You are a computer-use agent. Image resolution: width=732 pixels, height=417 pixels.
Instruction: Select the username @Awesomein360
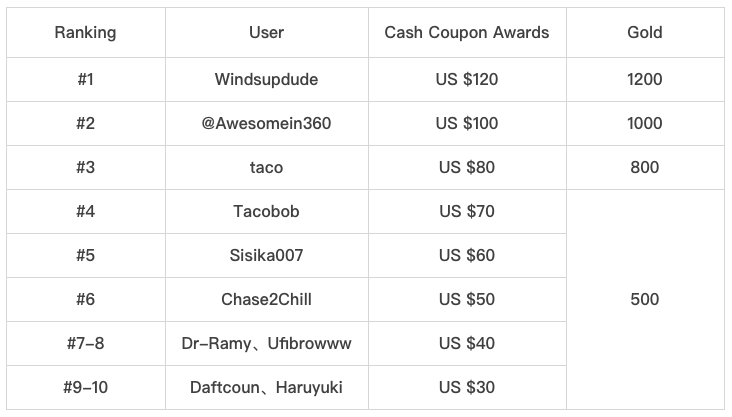266,123
